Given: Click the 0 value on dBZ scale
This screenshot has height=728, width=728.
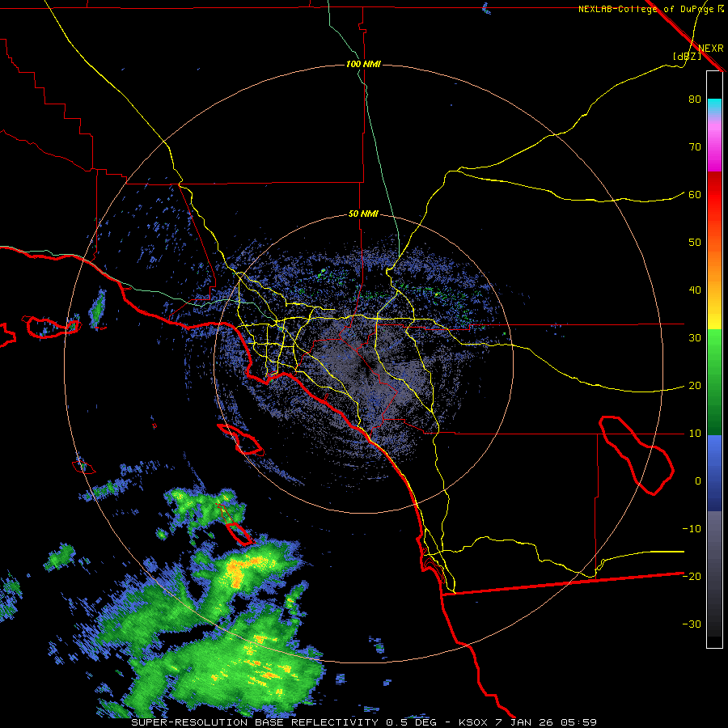Looking at the screenshot, I should (x=698, y=481).
